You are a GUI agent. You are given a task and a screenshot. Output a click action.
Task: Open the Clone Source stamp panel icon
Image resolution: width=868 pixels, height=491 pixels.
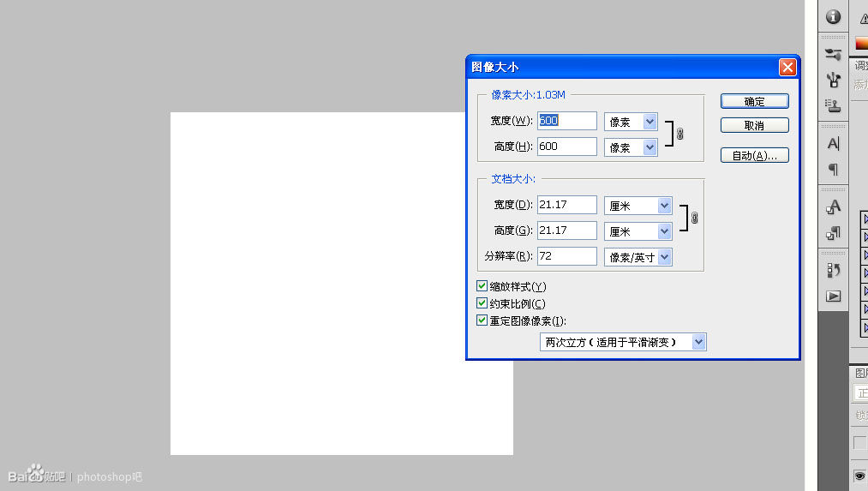pos(833,105)
